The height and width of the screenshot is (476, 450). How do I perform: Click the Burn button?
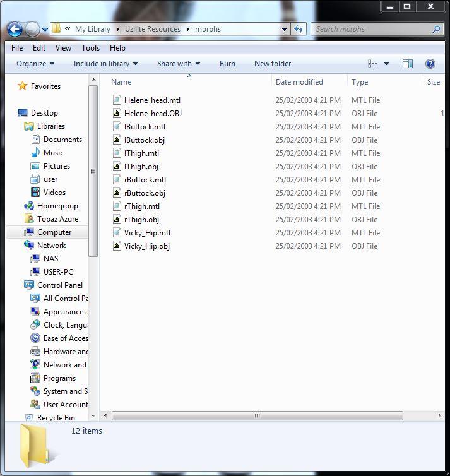[227, 64]
